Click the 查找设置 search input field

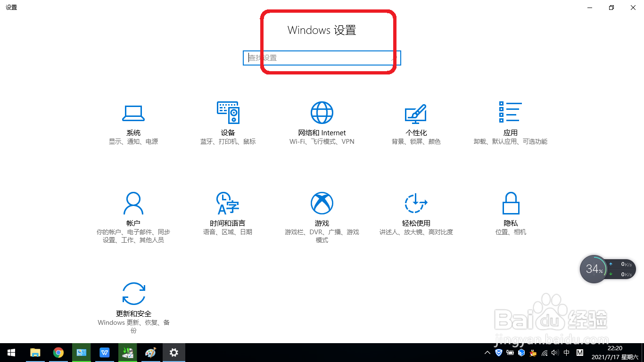pyautogui.click(x=322, y=58)
